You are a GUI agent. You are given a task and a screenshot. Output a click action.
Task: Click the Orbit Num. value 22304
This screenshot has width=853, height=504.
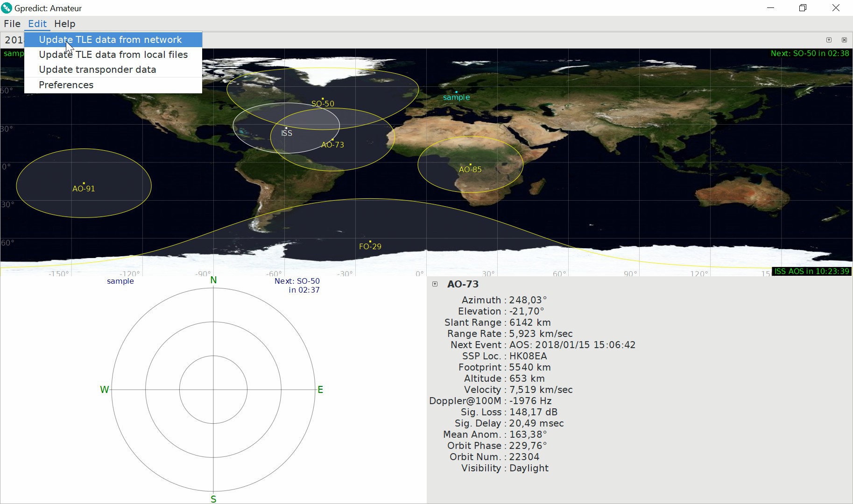click(x=524, y=457)
